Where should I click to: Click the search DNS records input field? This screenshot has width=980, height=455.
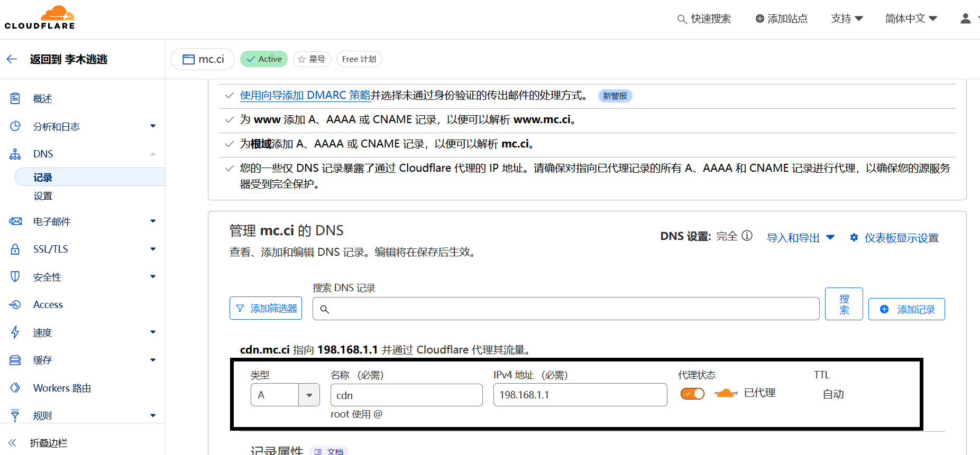click(566, 309)
